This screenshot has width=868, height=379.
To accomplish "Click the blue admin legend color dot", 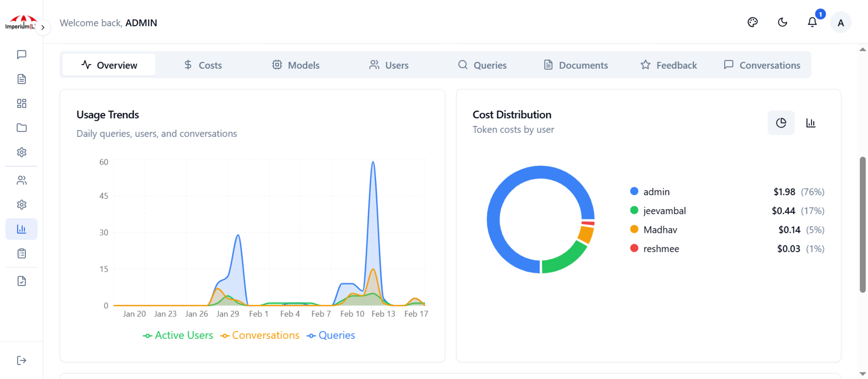I will point(634,191).
